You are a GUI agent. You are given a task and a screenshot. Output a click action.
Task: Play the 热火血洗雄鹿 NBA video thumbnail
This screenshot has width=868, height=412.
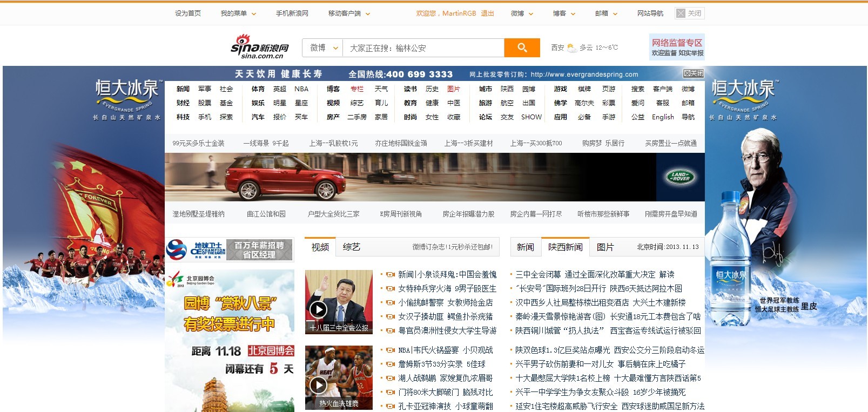pyautogui.click(x=318, y=384)
